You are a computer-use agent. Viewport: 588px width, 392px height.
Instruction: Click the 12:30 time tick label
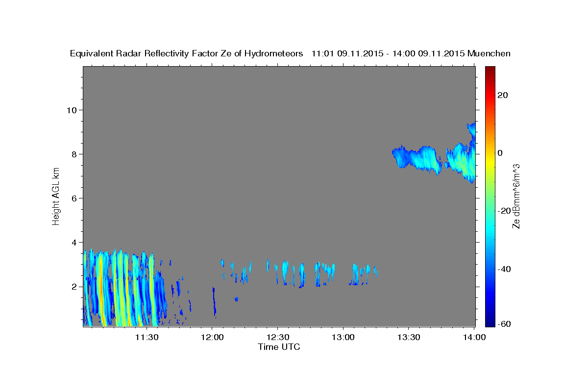pyautogui.click(x=277, y=337)
